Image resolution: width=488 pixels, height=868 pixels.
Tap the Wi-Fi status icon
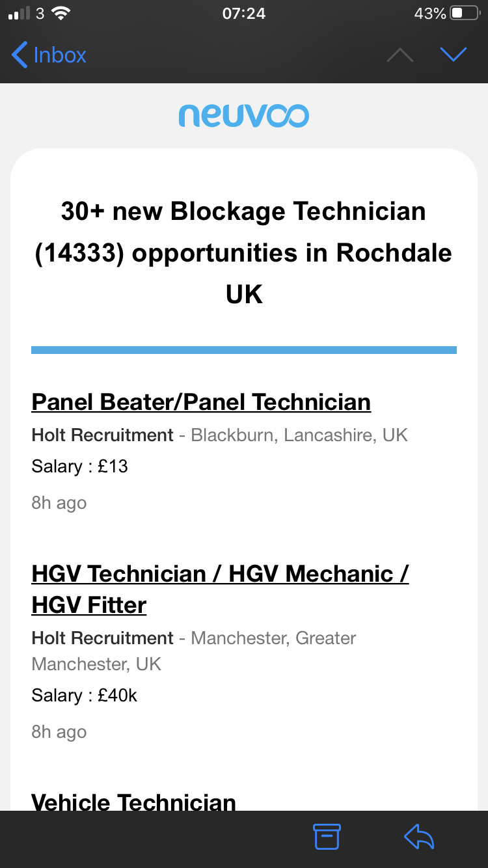click(61, 14)
